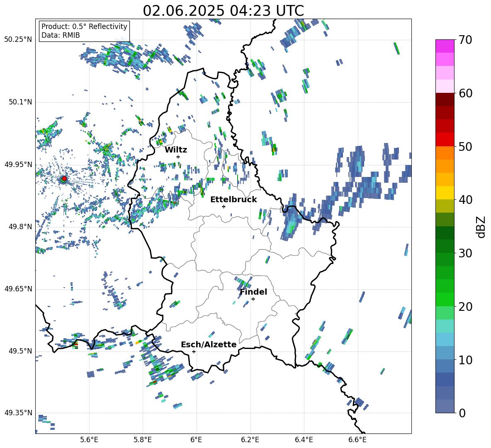This screenshot has height=448, width=491.
Task: Click the 49.65°N latitude label
Action: (x=18, y=288)
